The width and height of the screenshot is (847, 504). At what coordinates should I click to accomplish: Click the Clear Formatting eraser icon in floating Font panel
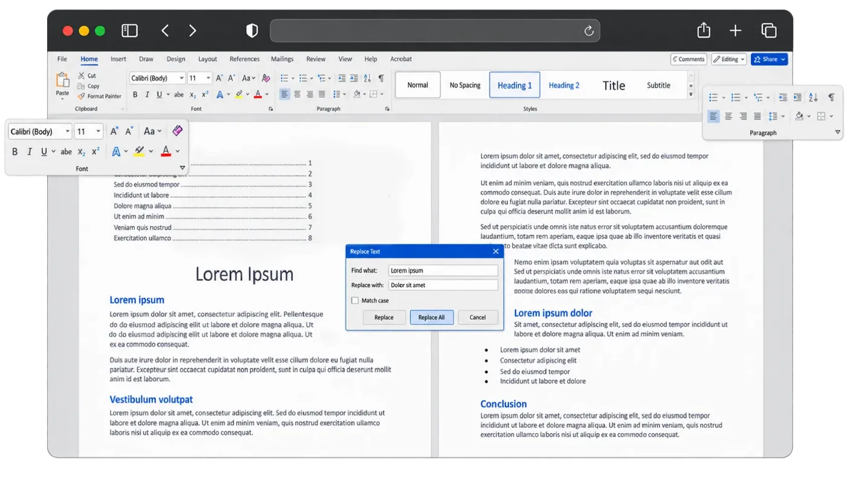tap(177, 131)
